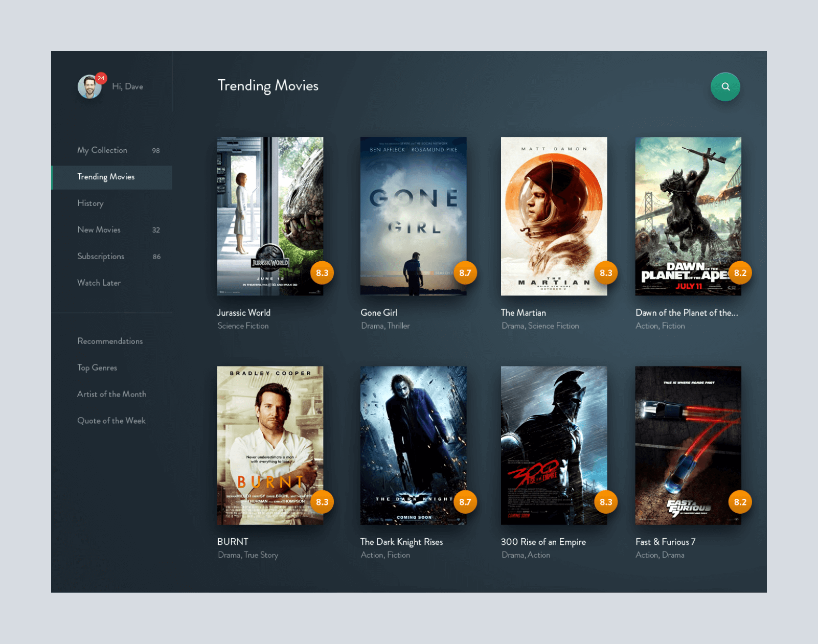The image size is (818, 644).
Task: Click the 8.7 rating badge on Gone Girl
Action: pyautogui.click(x=465, y=273)
